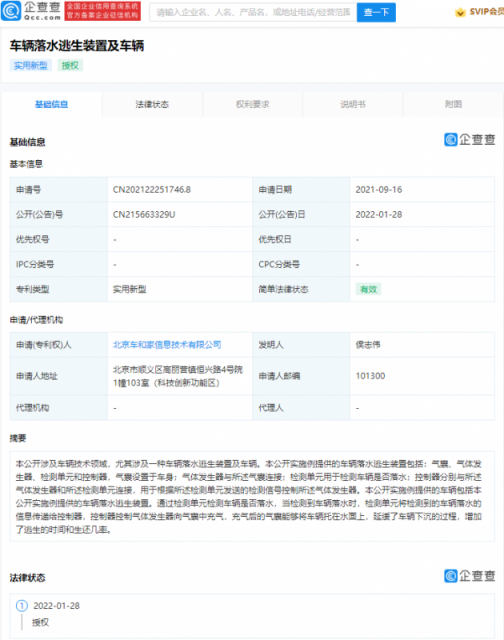Click the green 有效 legal status badge
The height and width of the screenshot is (640, 504).
369,289
